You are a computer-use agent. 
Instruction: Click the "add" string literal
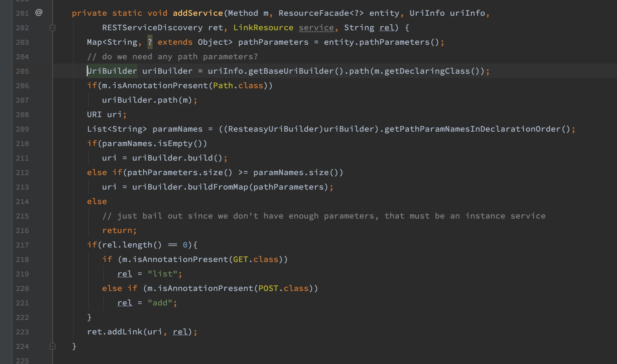coord(160,303)
